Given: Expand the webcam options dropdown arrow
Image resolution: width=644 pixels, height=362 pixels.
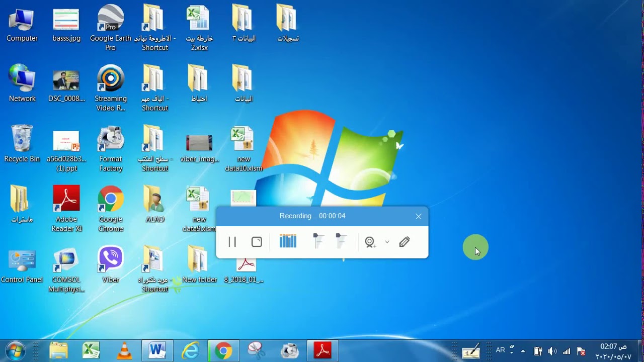Looking at the screenshot, I should (387, 242).
